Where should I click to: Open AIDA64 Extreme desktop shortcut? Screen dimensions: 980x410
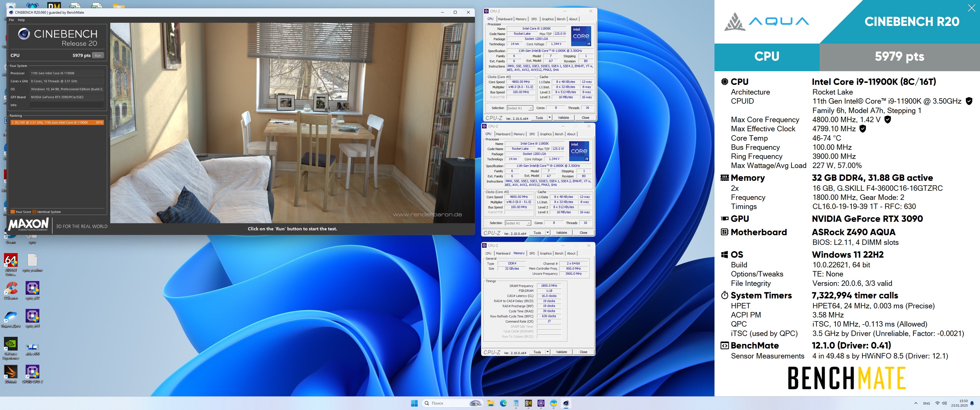pos(11,264)
